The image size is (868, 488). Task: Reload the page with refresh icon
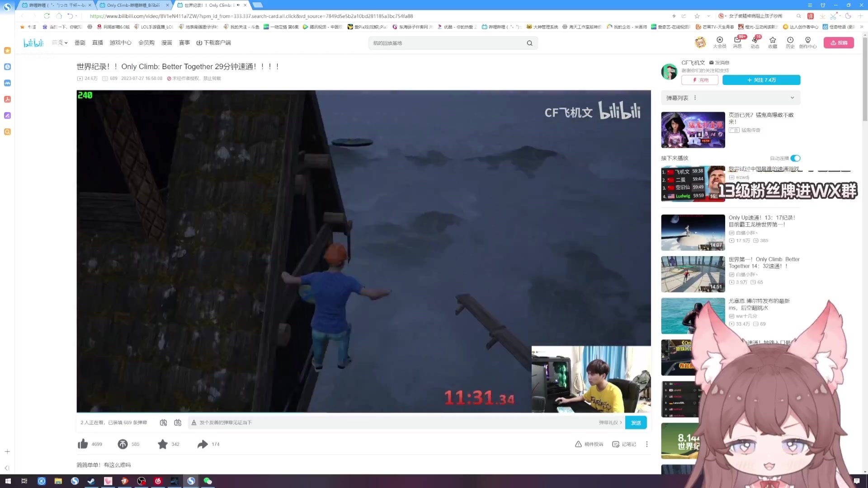tap(47, 16)
